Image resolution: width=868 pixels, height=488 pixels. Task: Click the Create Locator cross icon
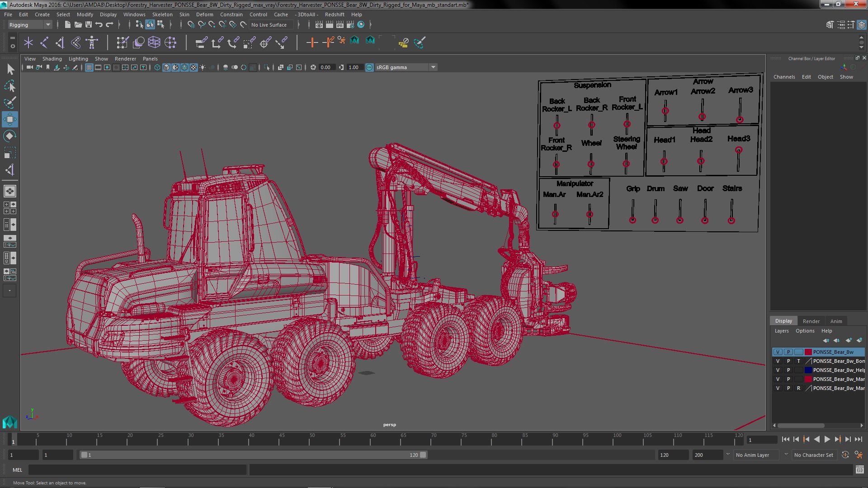pyautogui.click(x=28, y=42)
